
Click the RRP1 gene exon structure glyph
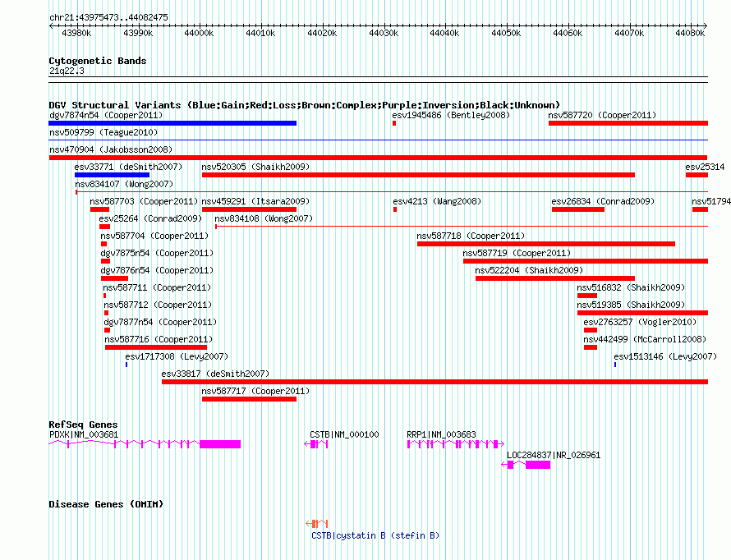(x=456, y=444)
